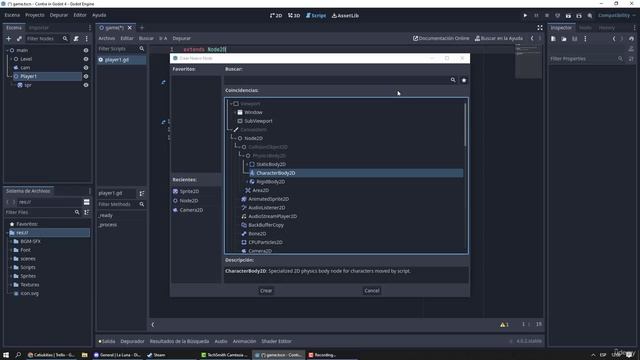Click the CharacterBody2D node icon
The width and height of the screenshot is (640, 360).
click(252, 173)
